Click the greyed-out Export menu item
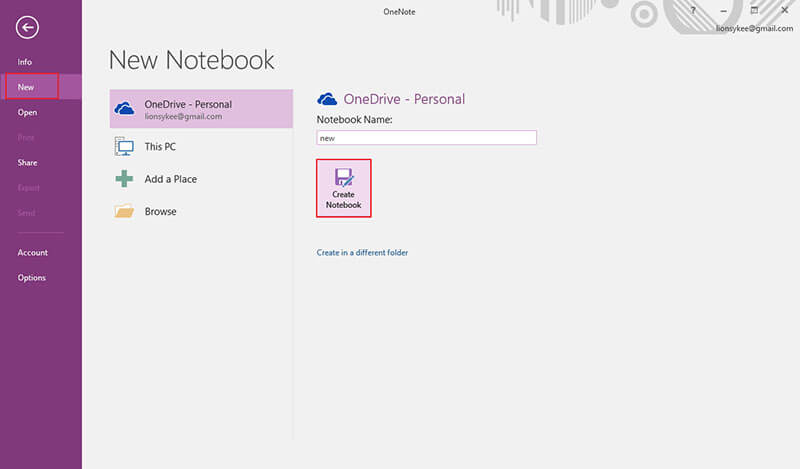Viewport: 800px width, 469px height. [x=29, y=187]
